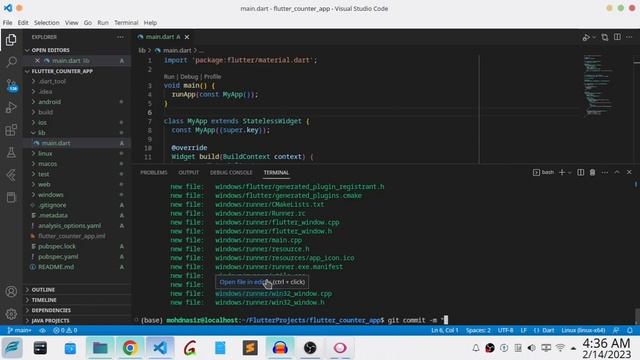This screenshot has width=640, height=360.
Task: Open the launch profile dropdown next to plus
Action: tap(570, 172)
